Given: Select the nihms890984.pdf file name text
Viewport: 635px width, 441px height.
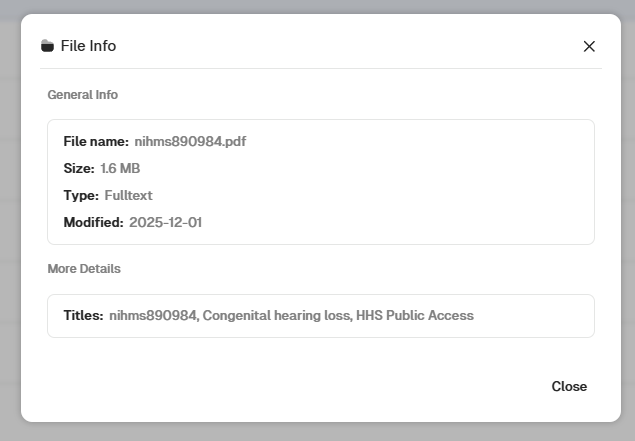Looking at the screenshot, I should click(190, 142).
